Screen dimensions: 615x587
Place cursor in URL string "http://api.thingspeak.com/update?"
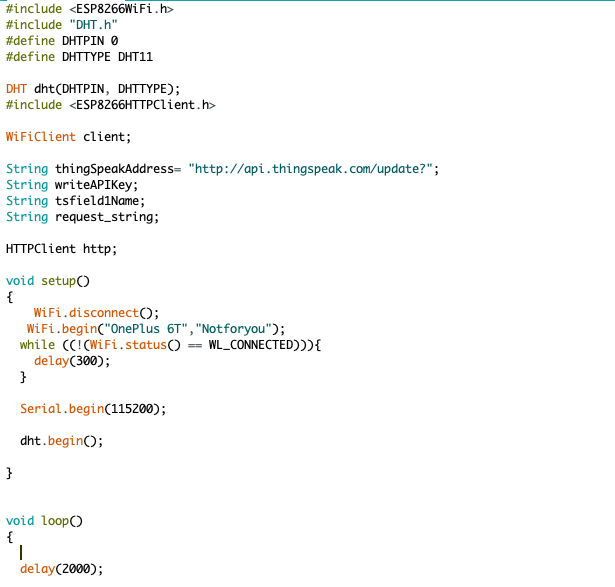(x=310, y=169)
